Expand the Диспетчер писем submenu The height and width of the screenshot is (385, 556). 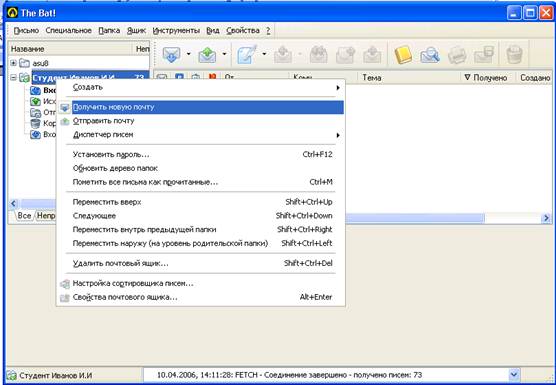tap(201, 135)
